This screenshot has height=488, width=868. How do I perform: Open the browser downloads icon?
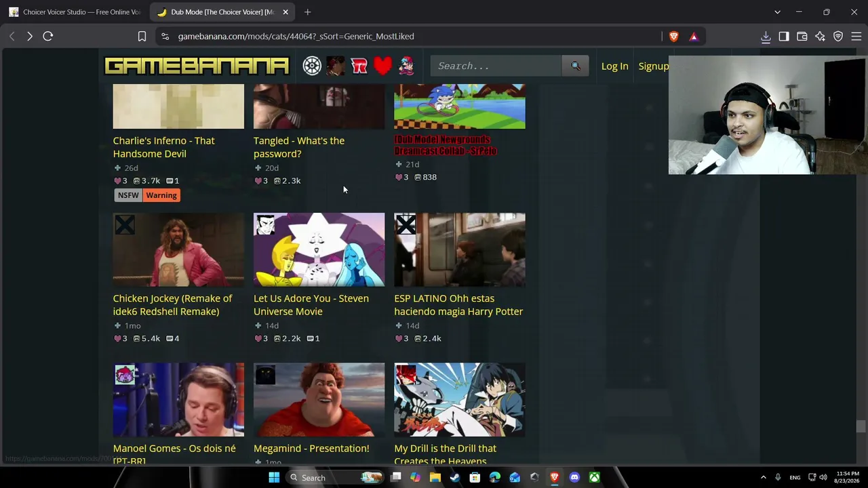[766, 37]
